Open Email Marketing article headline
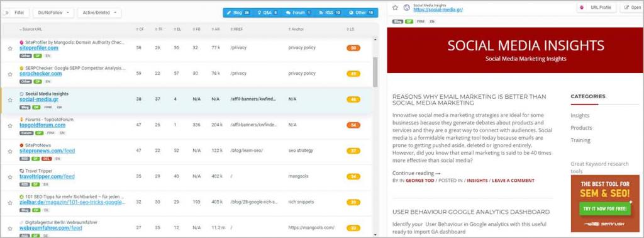The width and height of the screenshot is (644, 238). coord(469,99)
